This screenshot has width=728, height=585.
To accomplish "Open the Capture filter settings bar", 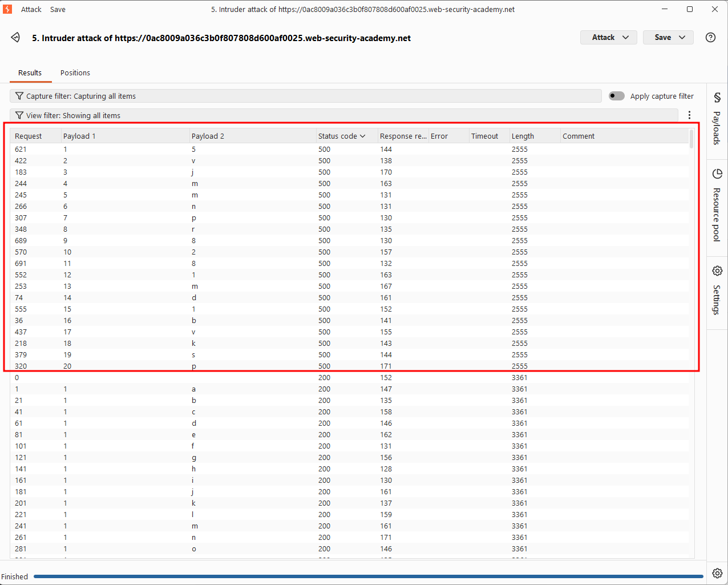I will 306,96.
